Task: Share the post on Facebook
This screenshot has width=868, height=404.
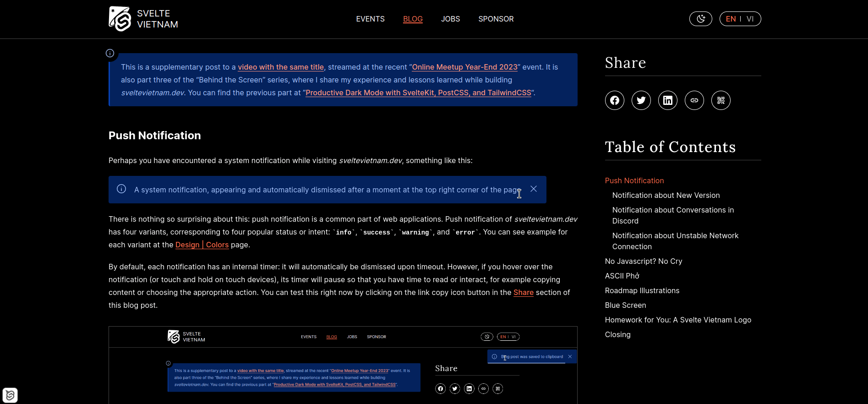Action: click(614, 100)
